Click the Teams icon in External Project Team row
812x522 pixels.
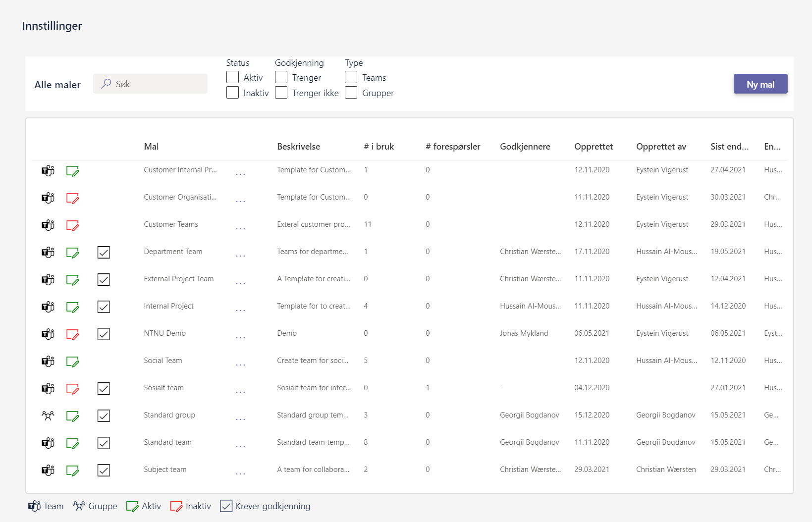pos(48,280)
